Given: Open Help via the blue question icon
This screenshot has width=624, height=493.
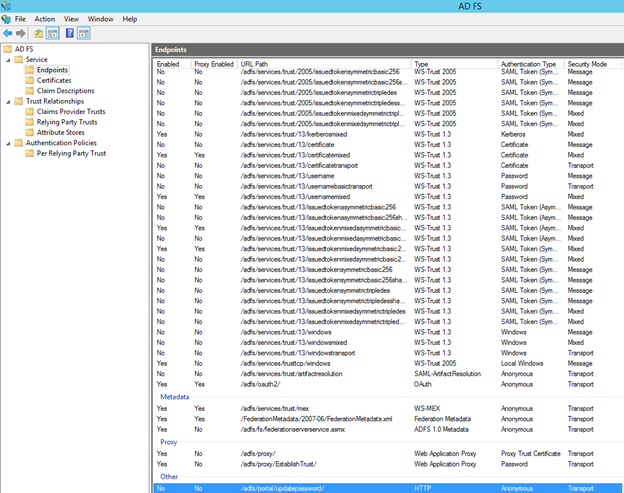Looking at the screenshot, I should coord(70,33).
